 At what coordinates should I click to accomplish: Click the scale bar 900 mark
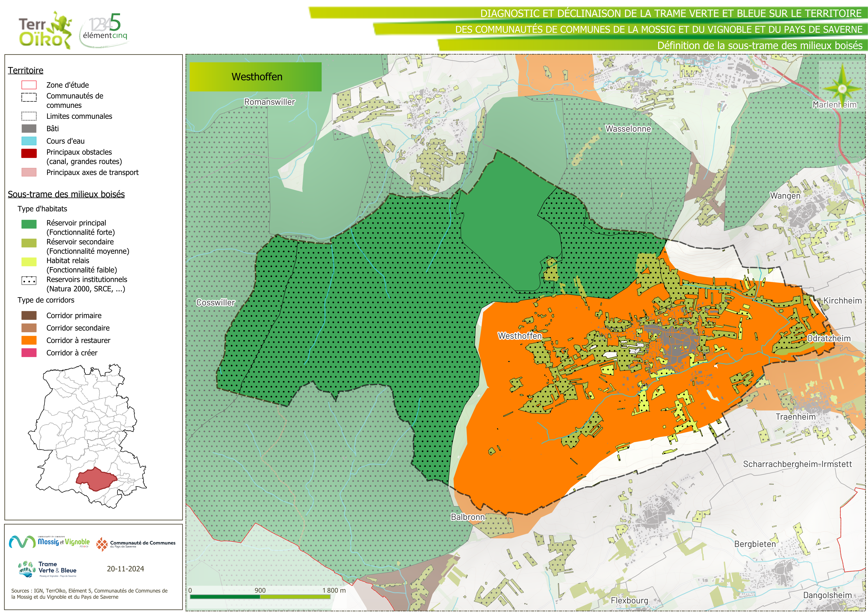click(x=260, y=591)
